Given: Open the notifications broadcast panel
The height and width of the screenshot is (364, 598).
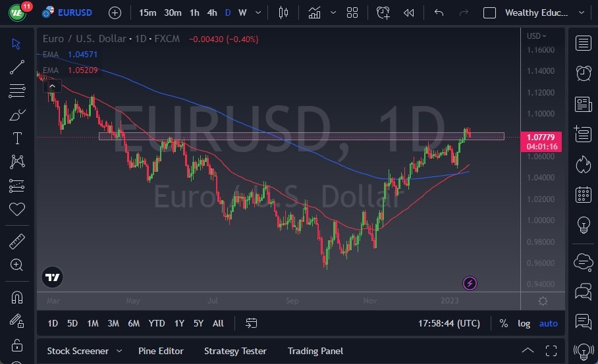Looking at the screenshot, I should 584,351.
